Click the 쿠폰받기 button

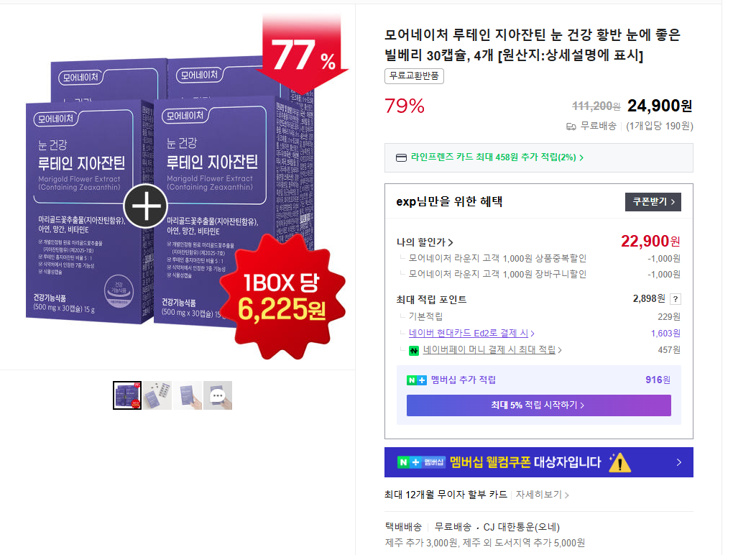tap(653, 201)
